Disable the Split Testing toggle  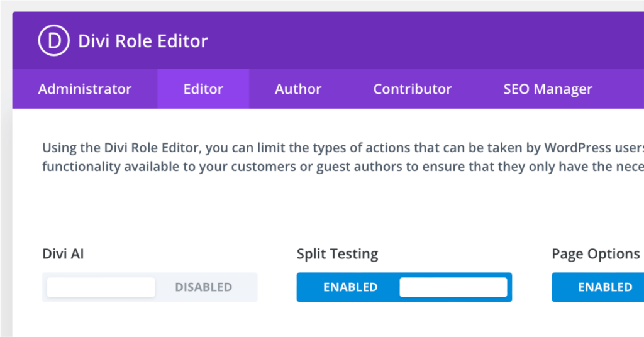[x=404, y=287]
